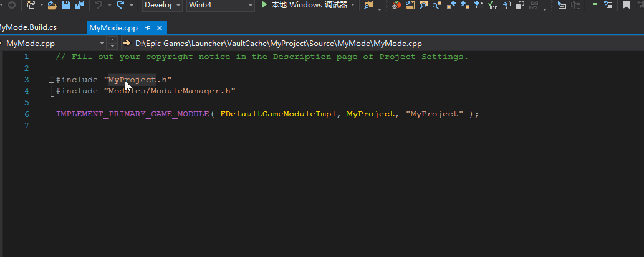Open the Redo history dropdown arrow
The width and height of the screenshot is (644, 257).
point(131,5)
